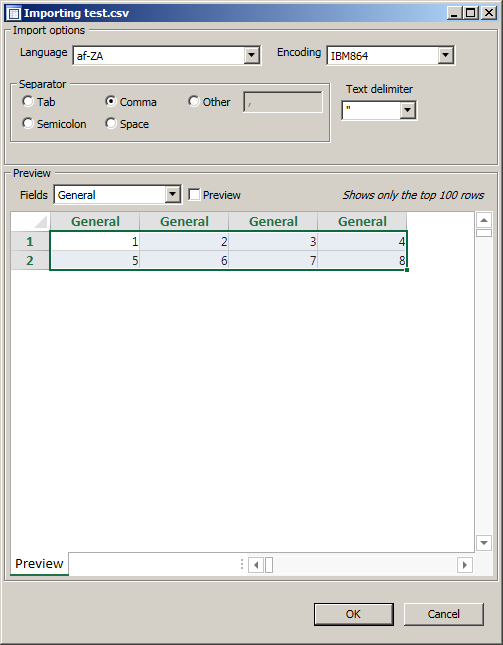Open the Language af-ZA dropdown
Image resolution: width=503 pixels, height=645 pixels.
(x=252, y=55)
